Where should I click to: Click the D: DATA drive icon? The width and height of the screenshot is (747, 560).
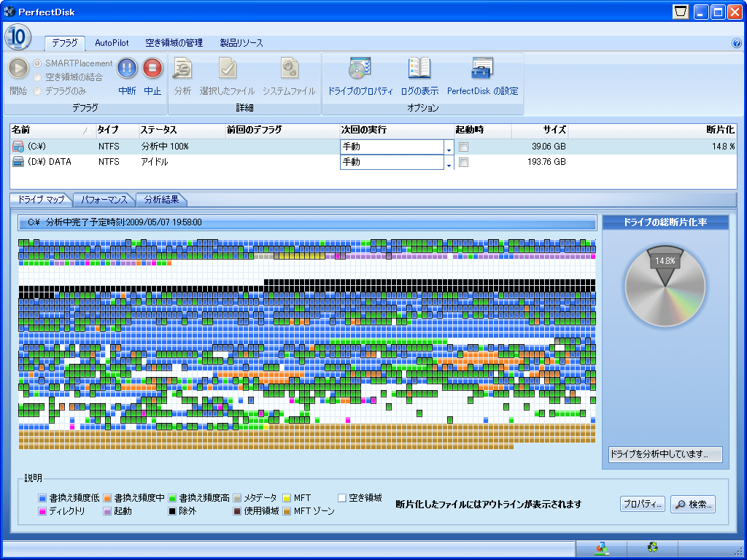[x=18, y=162]
